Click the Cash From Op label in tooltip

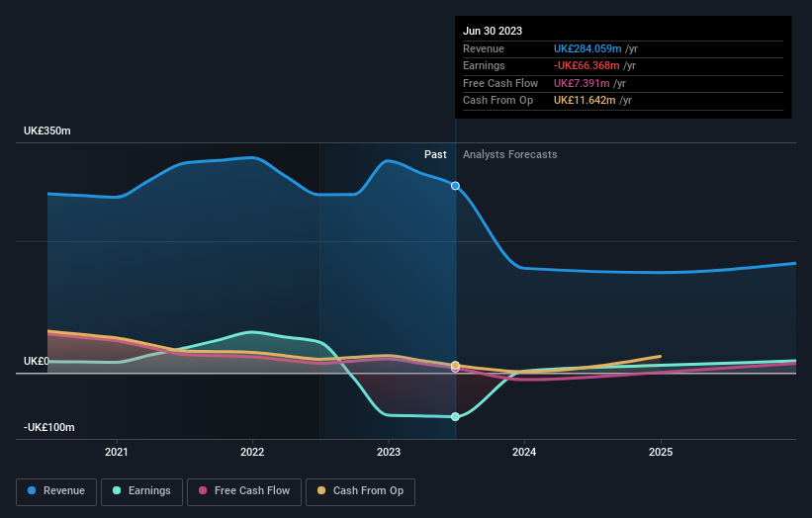tap(497, 101)
